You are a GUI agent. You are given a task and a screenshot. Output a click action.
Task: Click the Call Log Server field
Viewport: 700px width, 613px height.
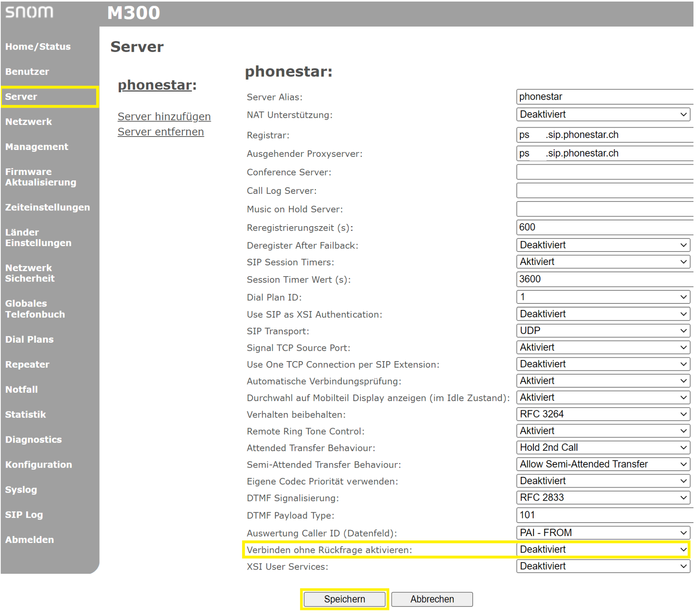605,190
